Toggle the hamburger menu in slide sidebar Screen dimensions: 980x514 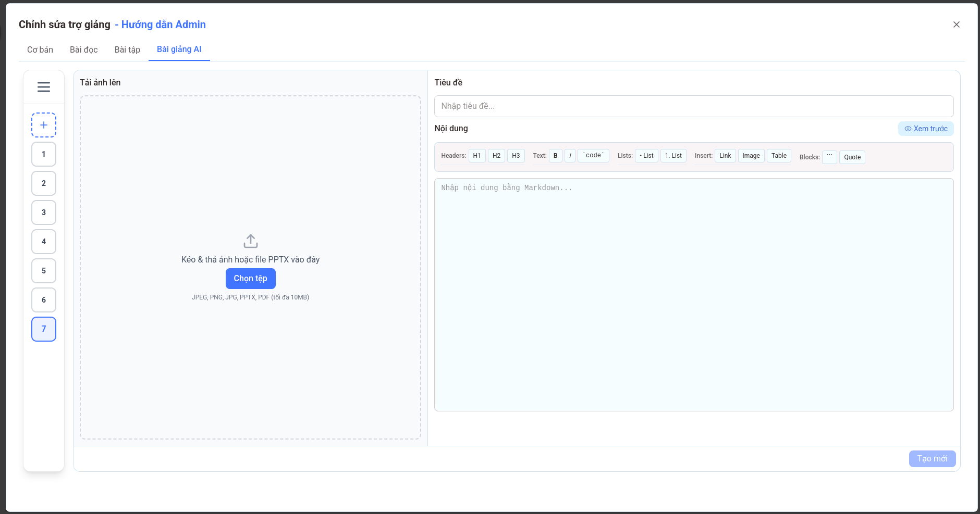click(x=44, y=87)
